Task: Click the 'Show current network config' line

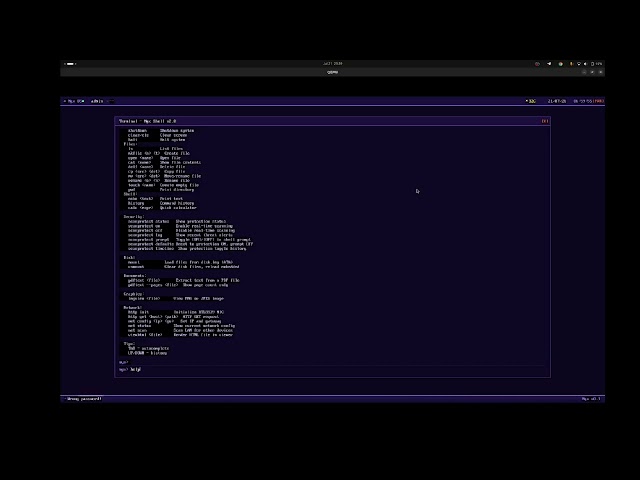Action: [x=181, y=326]
